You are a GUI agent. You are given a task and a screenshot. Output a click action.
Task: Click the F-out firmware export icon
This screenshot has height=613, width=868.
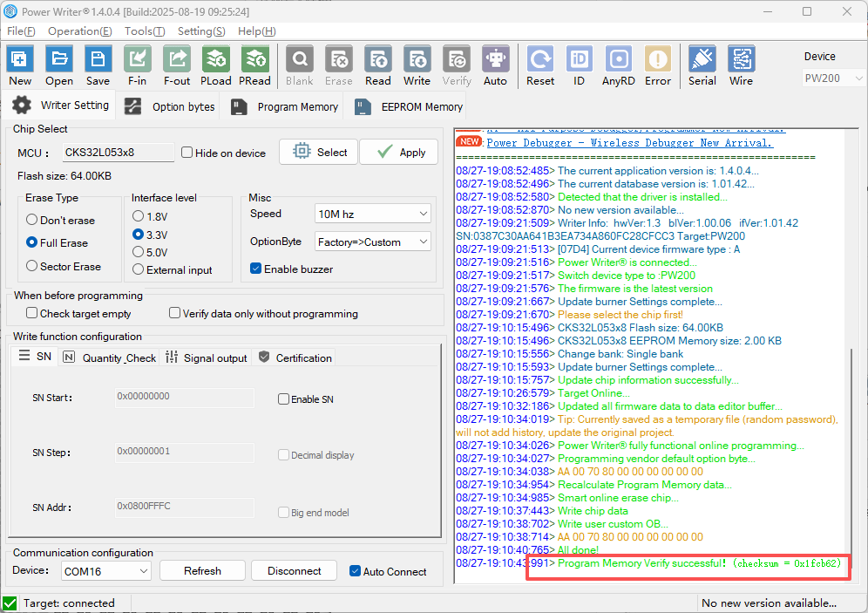pos(177,59)
